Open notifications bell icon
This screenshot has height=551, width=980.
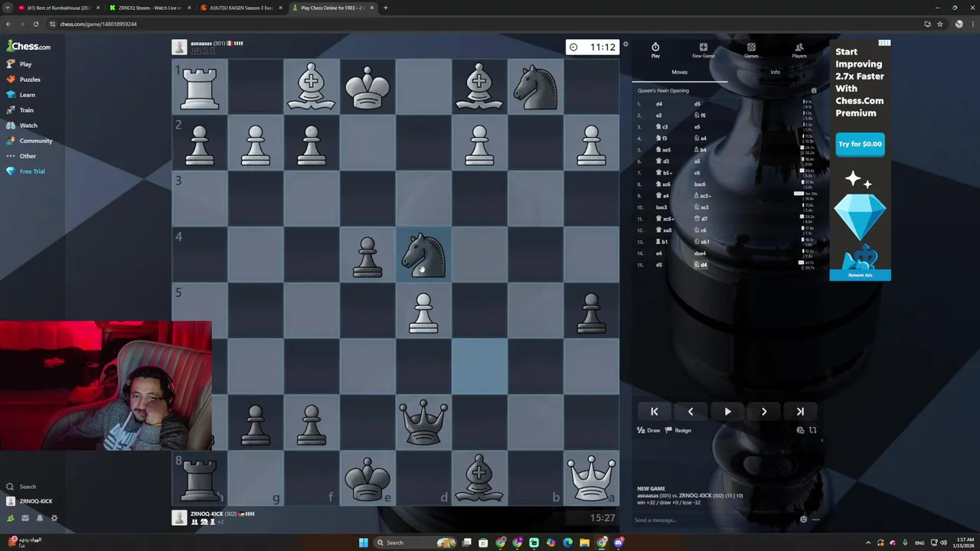(x=40, y=518)
